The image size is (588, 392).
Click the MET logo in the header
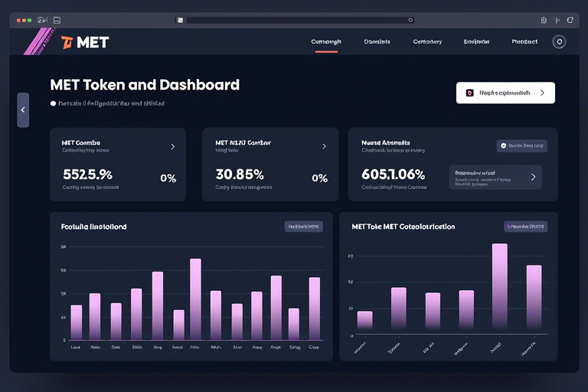click(84, 42)
